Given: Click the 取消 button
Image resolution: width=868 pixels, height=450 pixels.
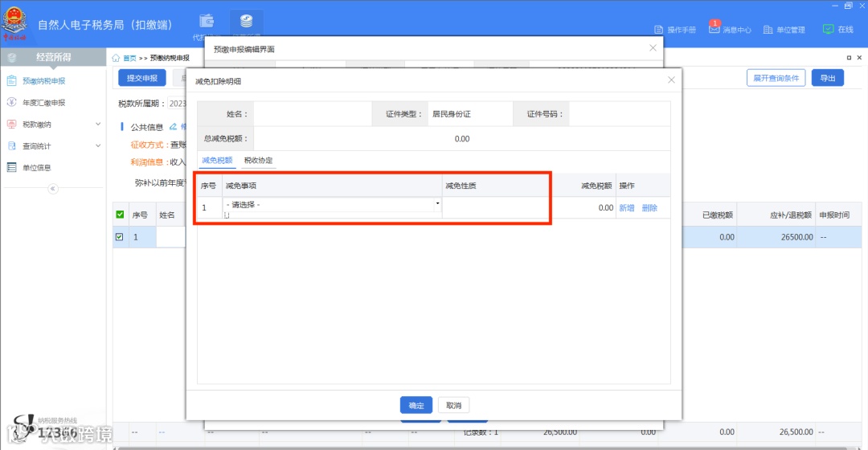Looking at the screenshot, I should coord(453,405).
